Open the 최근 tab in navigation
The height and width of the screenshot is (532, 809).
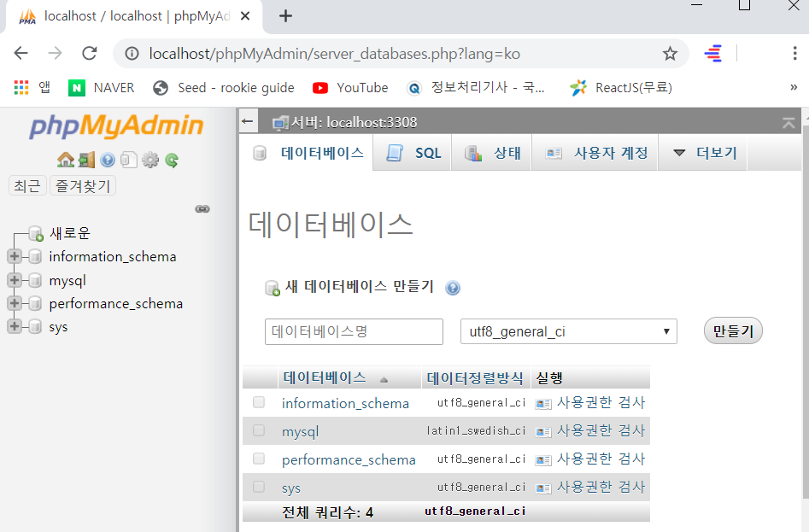tap(27, 185)
